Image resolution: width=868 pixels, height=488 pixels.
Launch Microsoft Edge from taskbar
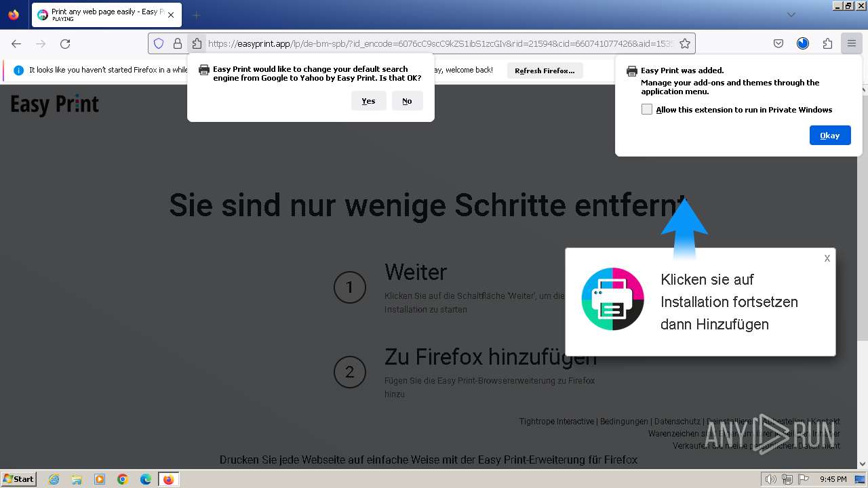click(146, 479)
